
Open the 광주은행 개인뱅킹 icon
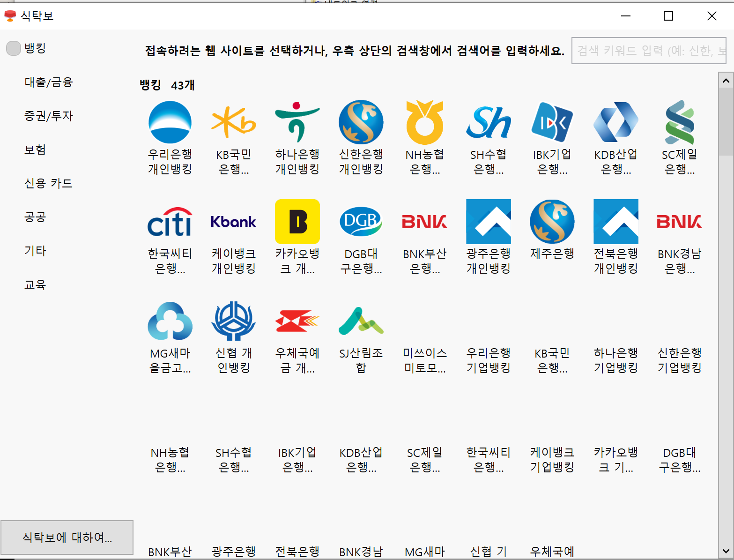489,222
